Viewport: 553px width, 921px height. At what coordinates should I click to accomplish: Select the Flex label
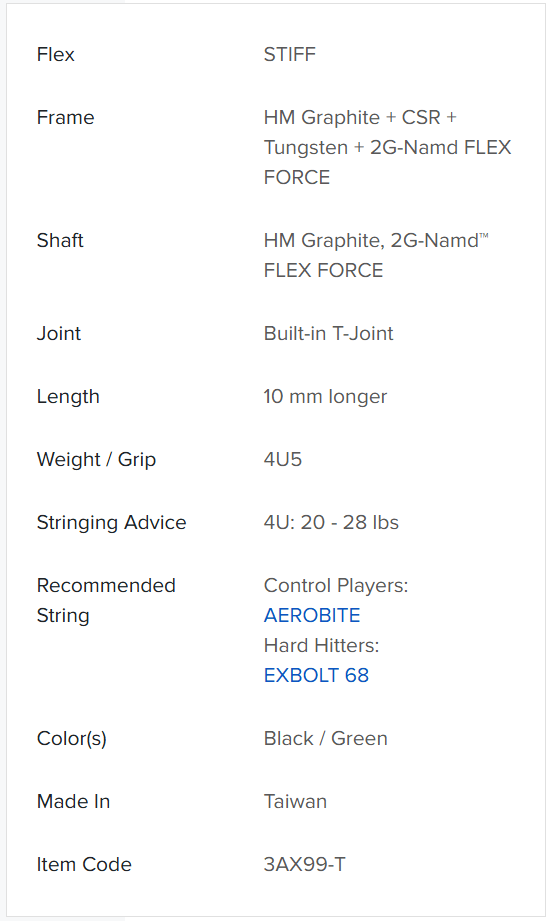coord(55,54)
